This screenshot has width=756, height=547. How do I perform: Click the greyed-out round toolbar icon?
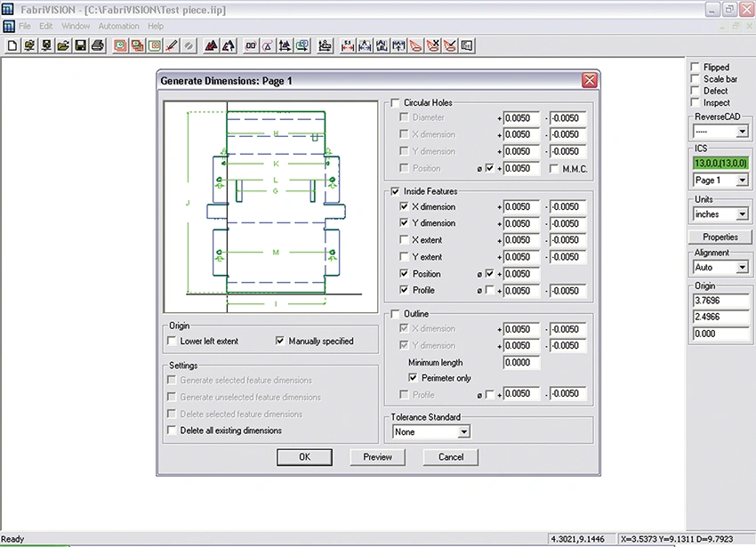click(x=189, y=46)
